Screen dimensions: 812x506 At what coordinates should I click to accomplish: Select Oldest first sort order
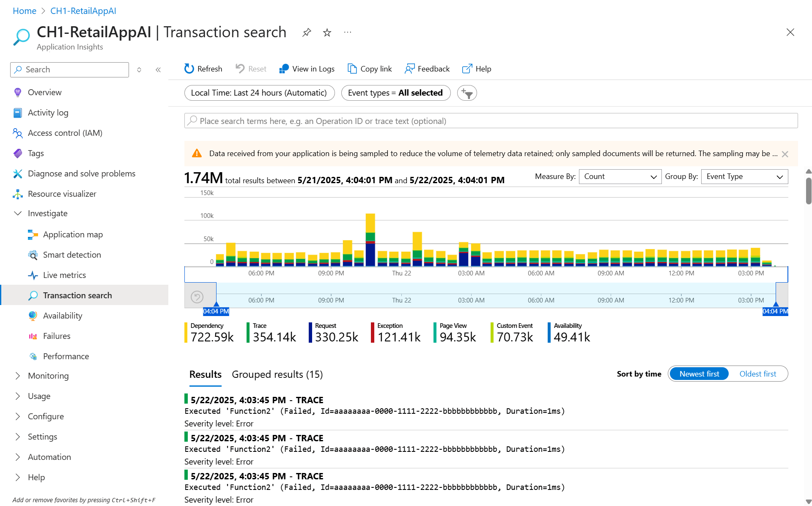pos(757,374)
